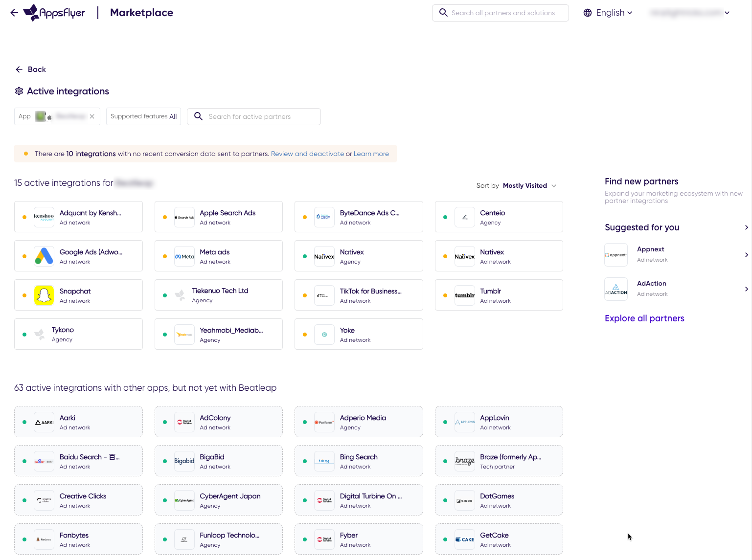This screenshot has width=752, height=560.
Task: Click the AppLovin partner logo
Action: pyautogui.click(x=464, y=421)
